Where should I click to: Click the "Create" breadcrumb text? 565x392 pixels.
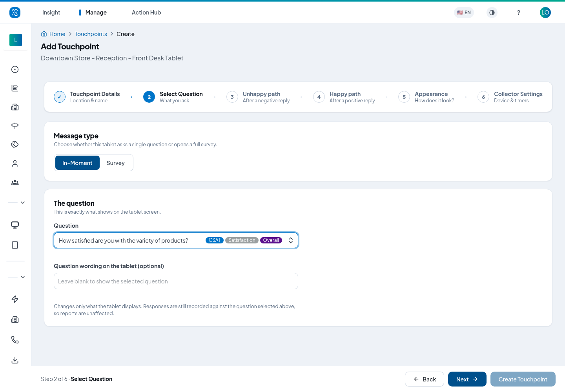pyautogui.click(x=126, y=34)
